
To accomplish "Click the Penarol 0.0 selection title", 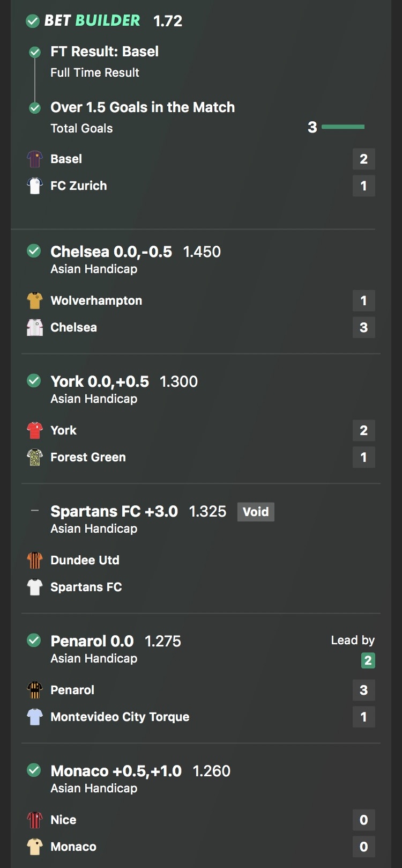I will [x=92, y=641].
